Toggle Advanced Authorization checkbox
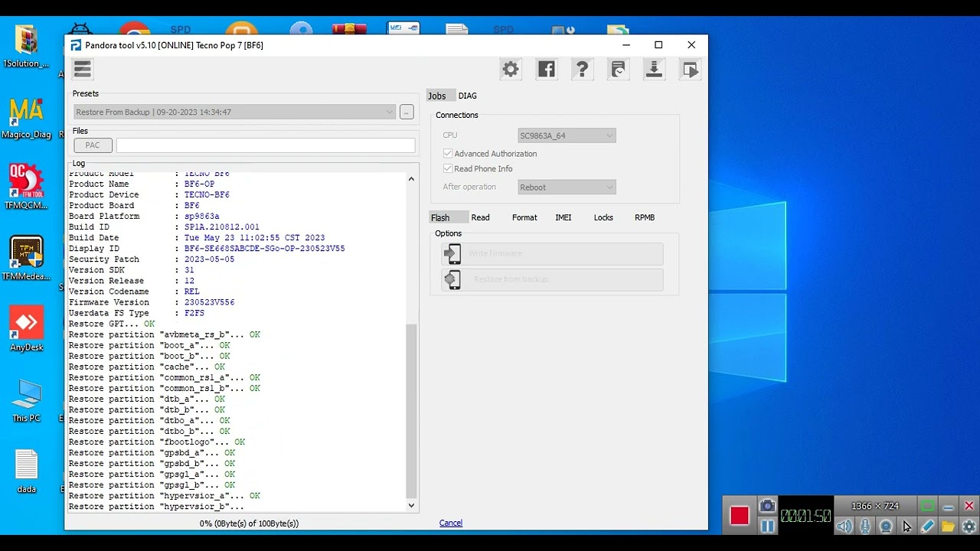The image size is (980, 551). coord(448,154)
